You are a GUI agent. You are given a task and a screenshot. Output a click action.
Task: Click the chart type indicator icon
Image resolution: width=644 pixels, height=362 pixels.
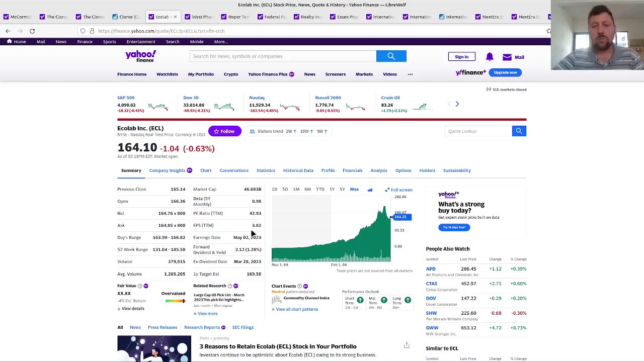coord(370,190)
